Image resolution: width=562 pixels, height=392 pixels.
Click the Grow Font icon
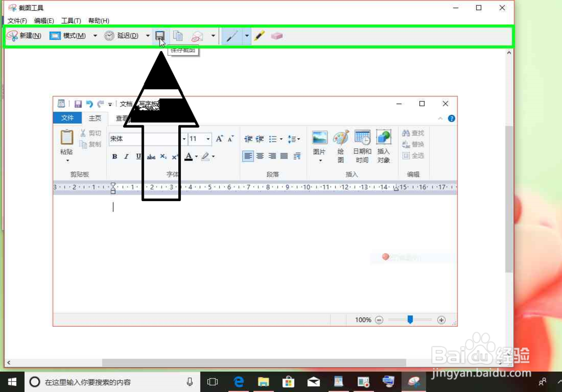(x=219, y=139)
